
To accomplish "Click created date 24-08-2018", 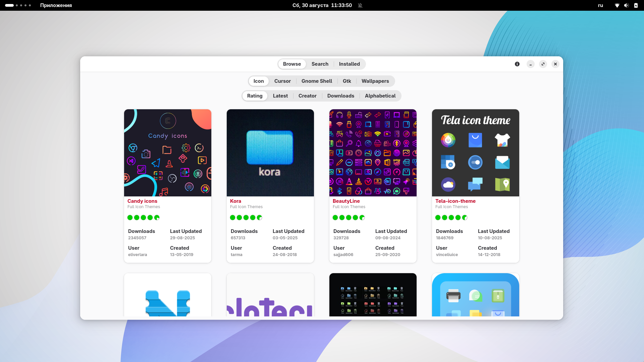I will coord(285,255).
